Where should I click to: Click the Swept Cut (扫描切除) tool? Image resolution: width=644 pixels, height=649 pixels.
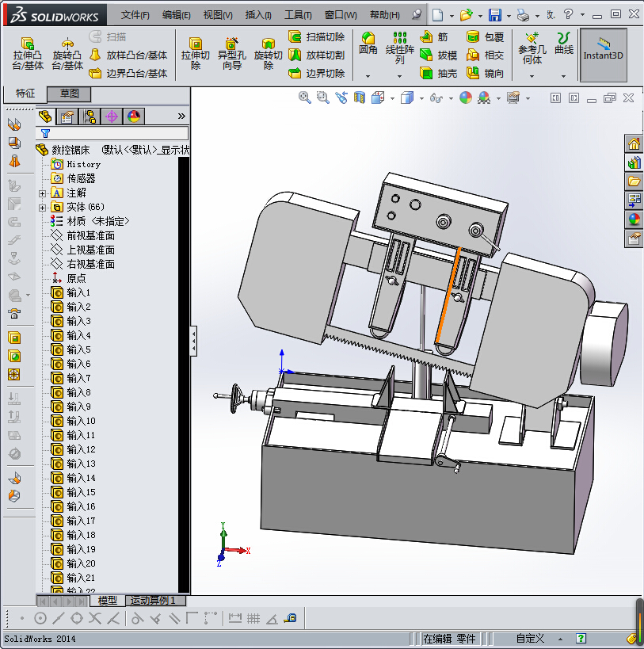316,36
